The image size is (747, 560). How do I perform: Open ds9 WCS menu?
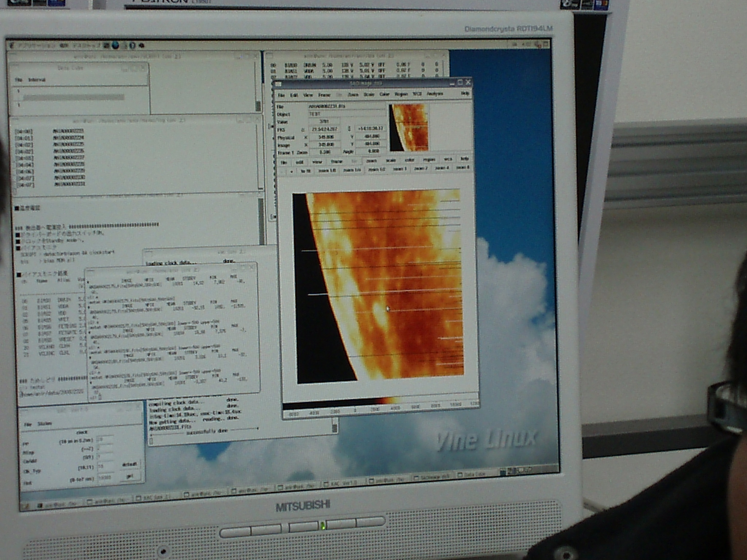[x=417, y=94]
